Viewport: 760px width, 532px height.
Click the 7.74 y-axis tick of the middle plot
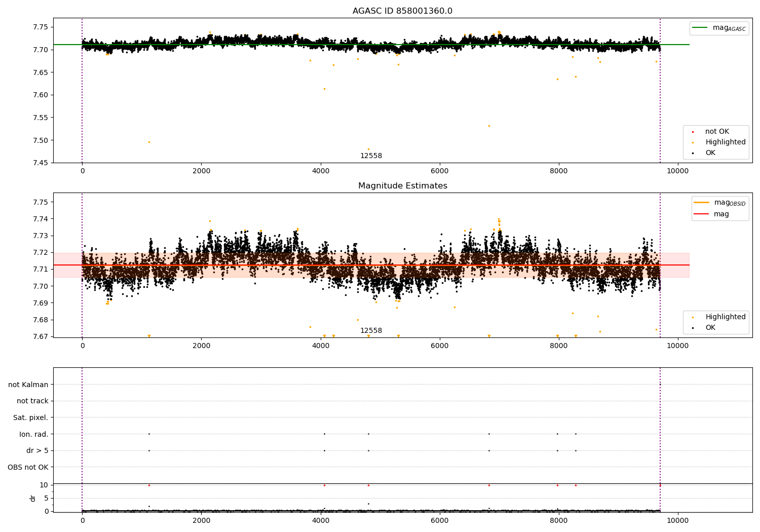click(x=41, y=219)
